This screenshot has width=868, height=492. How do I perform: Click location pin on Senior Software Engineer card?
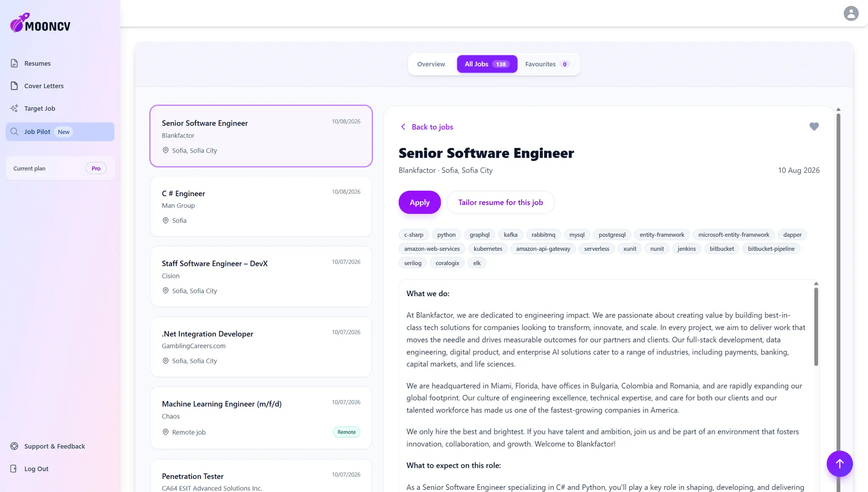165,150
